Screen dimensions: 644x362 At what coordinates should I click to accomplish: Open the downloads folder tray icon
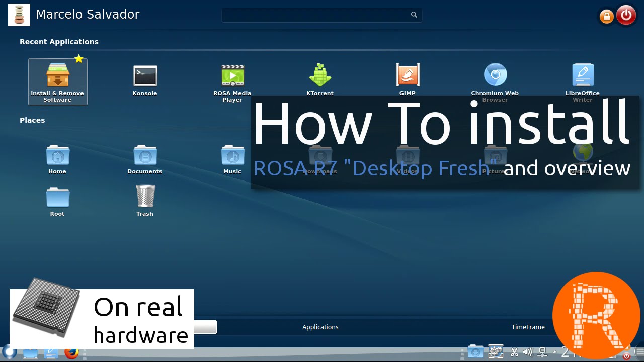475,352
